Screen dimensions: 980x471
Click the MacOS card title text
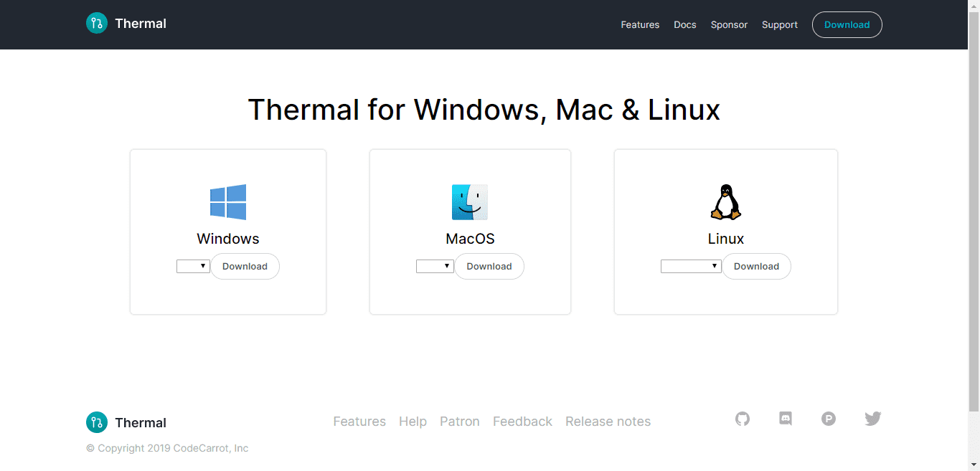470,239
